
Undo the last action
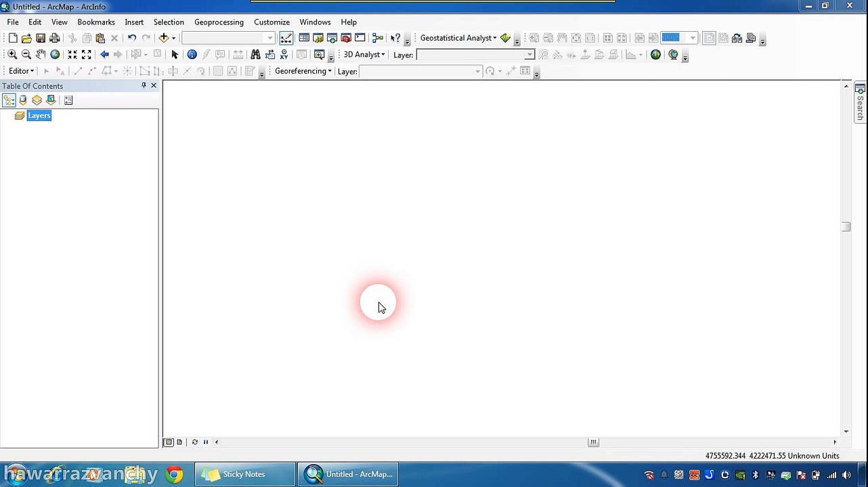tap(132, 39)
